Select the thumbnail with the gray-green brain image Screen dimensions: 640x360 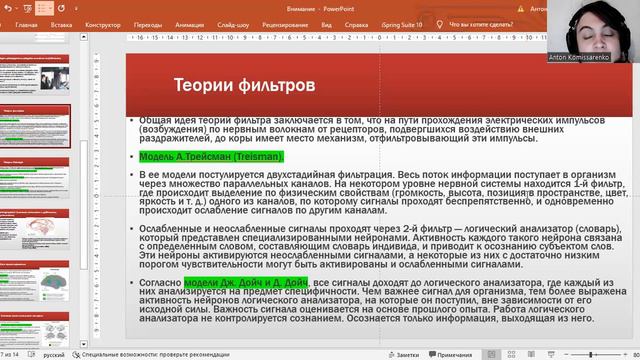(x=35, y=281)
